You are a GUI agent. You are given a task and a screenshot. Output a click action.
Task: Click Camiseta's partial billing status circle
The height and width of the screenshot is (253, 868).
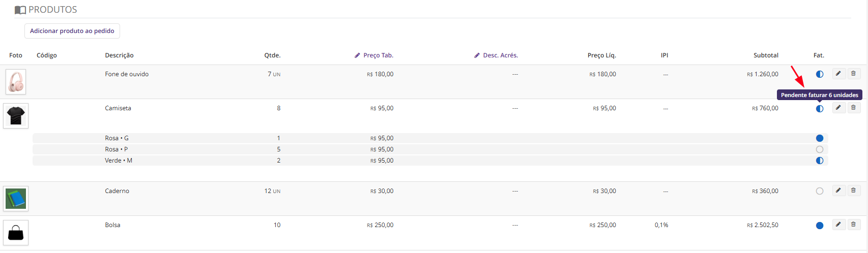click(x=820, y=109)
